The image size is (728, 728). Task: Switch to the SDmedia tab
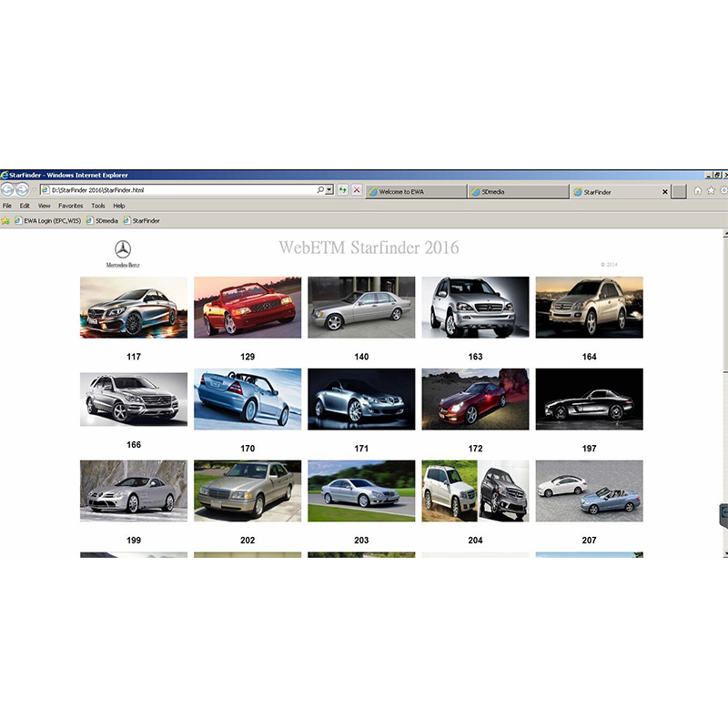coord(519,192)
